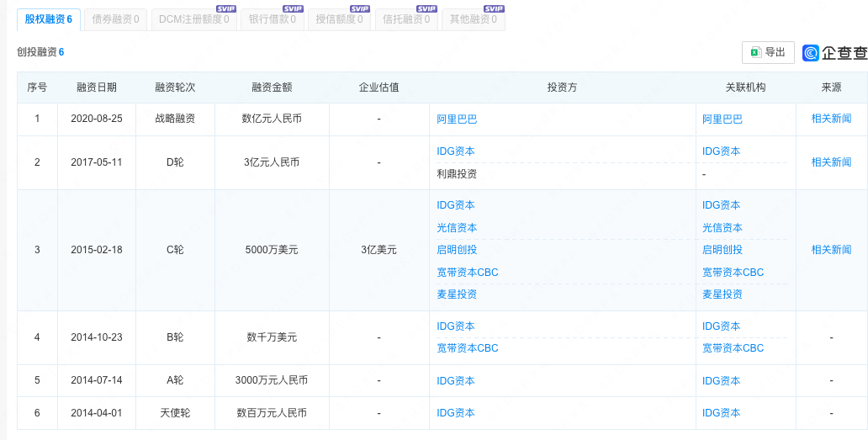Open 阿里巴巴 investor link in row 1
The height and width of the screenshot is (440, 868).
[457, 119]
